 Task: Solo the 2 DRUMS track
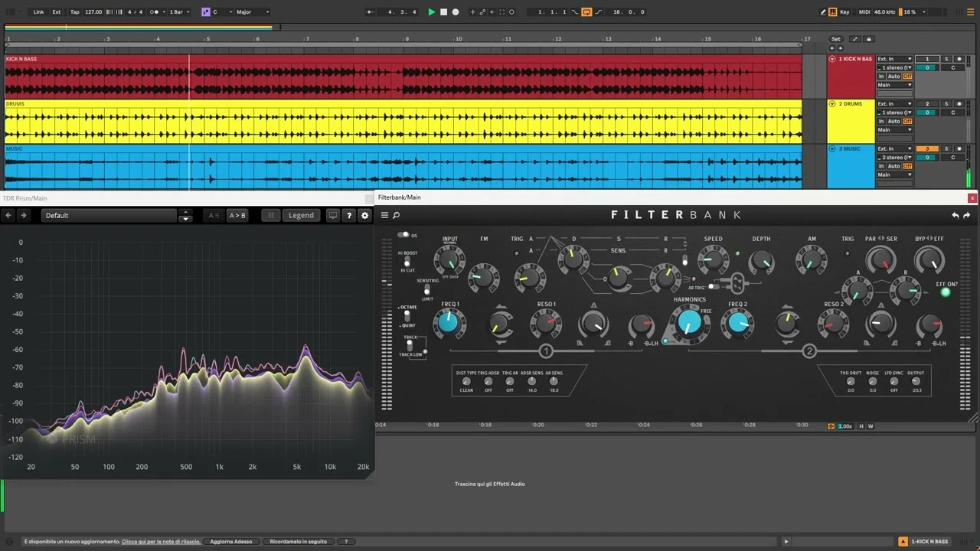tap(946, 104)
